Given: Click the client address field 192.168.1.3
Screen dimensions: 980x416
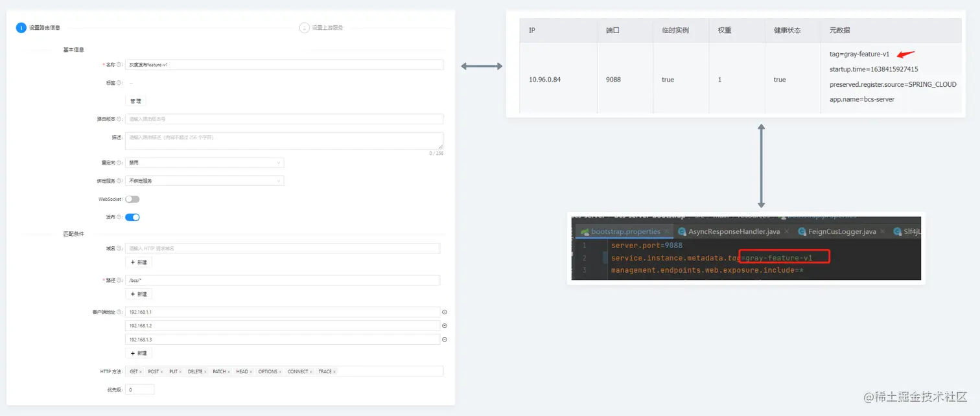Looking at the screenshot, I should (283, 339).
